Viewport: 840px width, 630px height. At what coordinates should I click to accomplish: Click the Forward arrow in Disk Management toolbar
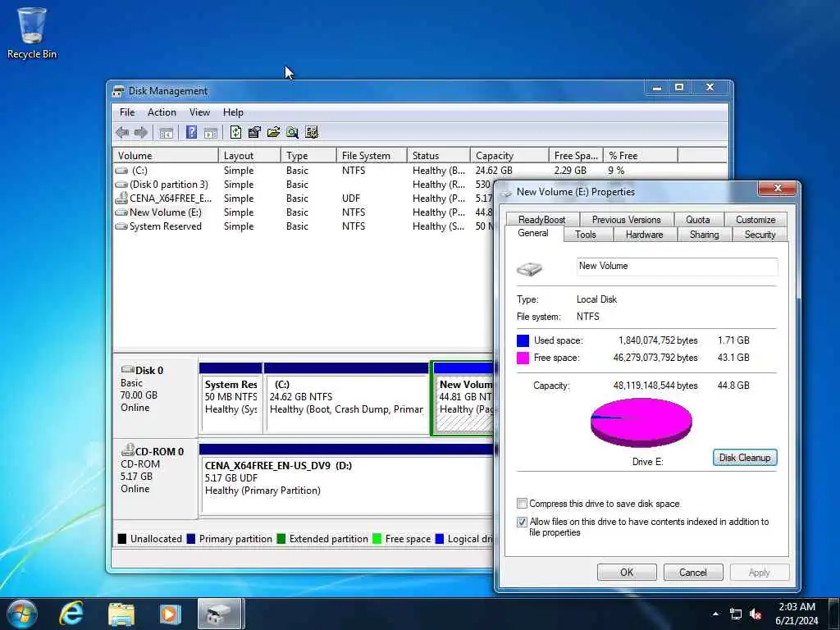pyautogui.click(x=141, y=132)
